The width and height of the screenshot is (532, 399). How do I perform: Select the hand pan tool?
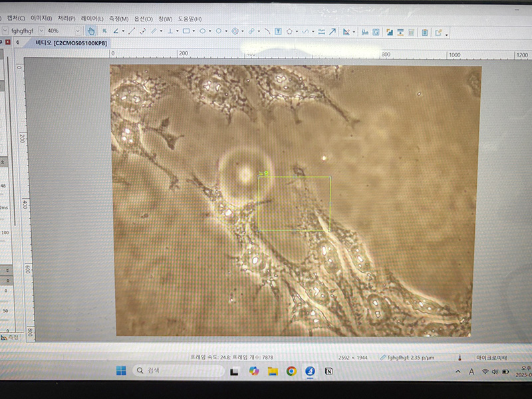coord(90,31)
